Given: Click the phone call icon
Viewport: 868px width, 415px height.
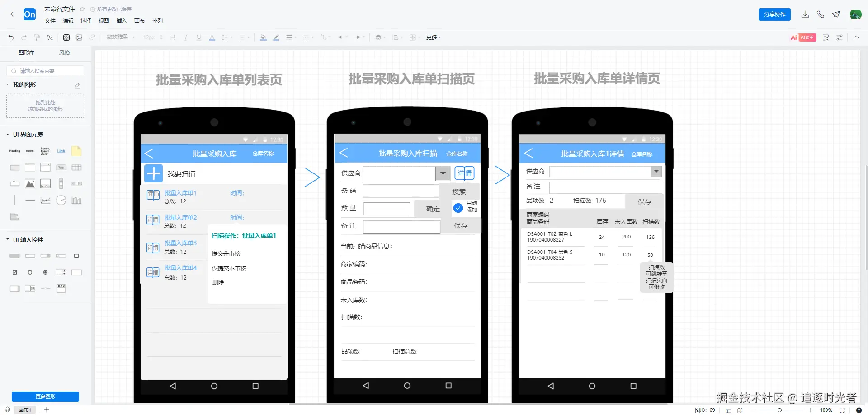Looking at the screenshot, I should point(821,14).
